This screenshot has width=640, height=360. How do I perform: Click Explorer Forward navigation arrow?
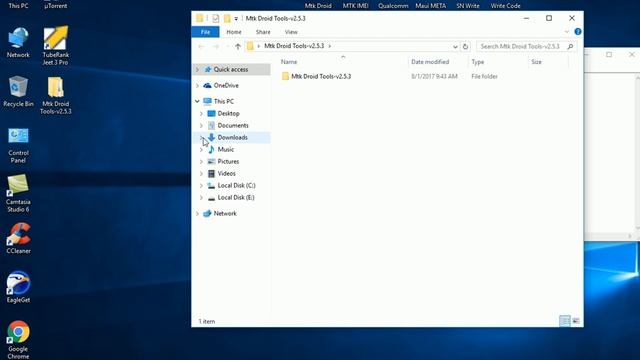[x=216, y=47]
